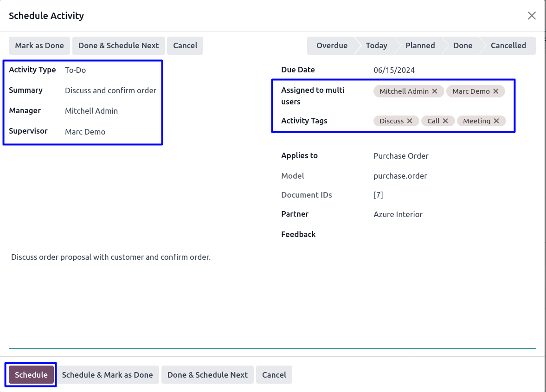The height and width of the screenshot is (392, 546).
Task: Select the Cancelled status stage
Action: pos(508,45)
